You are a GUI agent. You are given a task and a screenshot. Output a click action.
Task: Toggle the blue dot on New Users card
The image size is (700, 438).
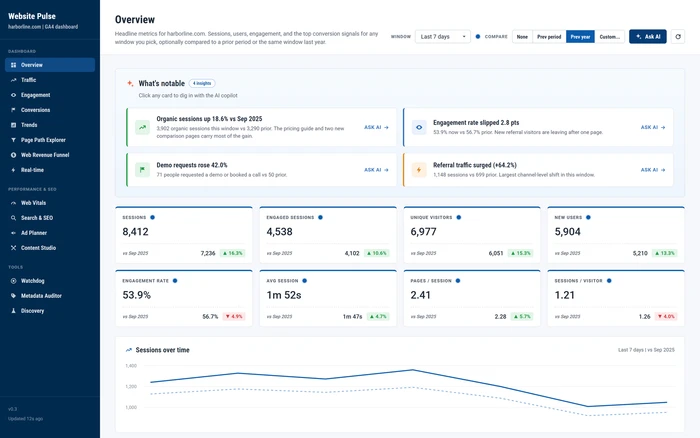[588, 217]
